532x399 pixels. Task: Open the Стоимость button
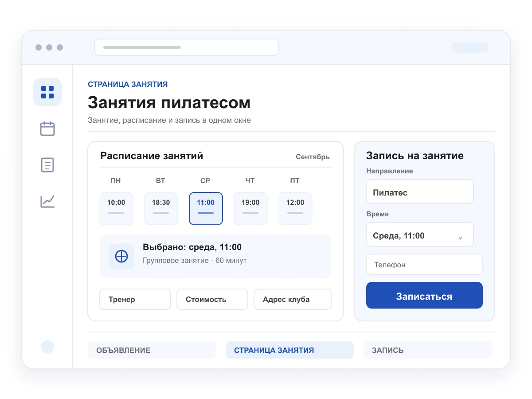click(x=212, y=299)
